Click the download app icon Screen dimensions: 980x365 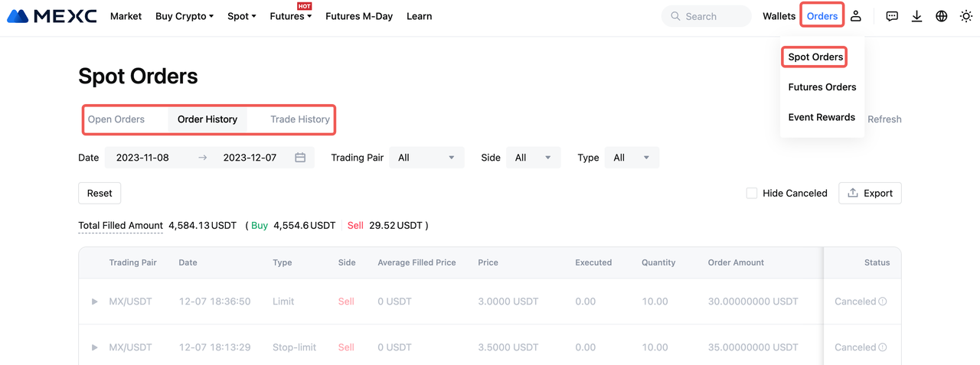point(916,16)
